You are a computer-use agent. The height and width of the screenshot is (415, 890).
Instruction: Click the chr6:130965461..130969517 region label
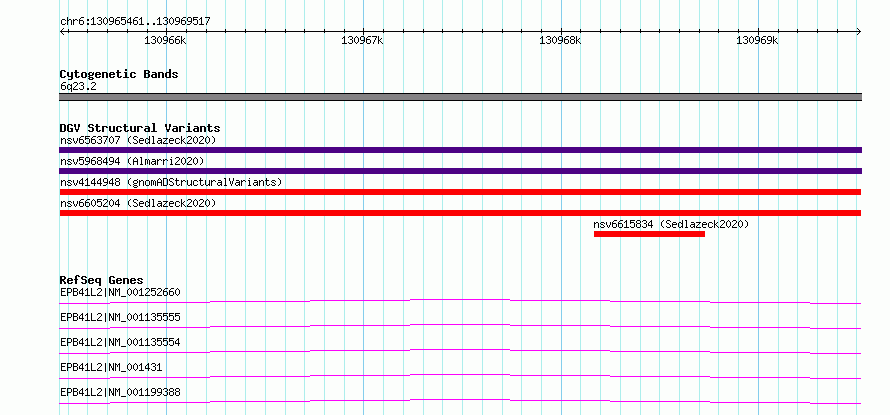point(135,22)
